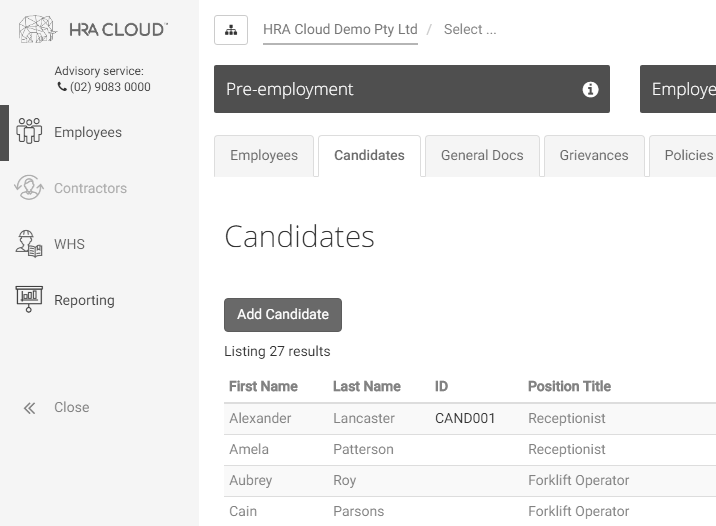Click last name Parsons cell
This screenshot has height=526, width=716.
tap(358, 511)
